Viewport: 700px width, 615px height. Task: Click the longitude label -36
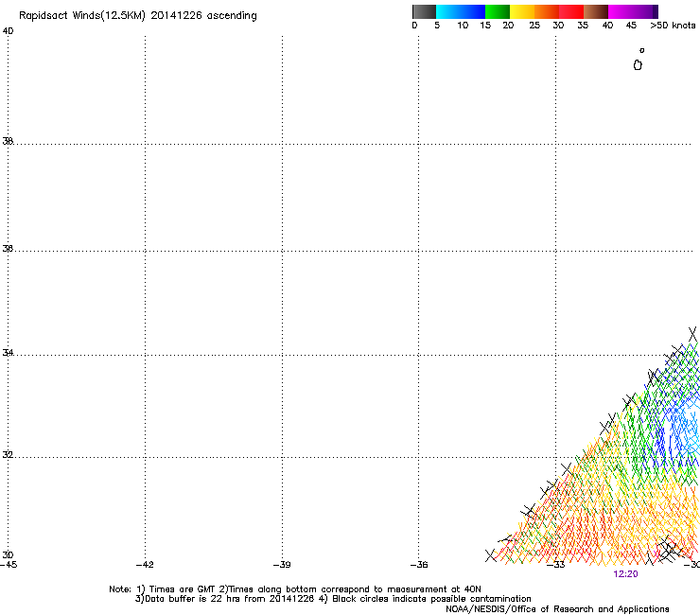point(419,565)
